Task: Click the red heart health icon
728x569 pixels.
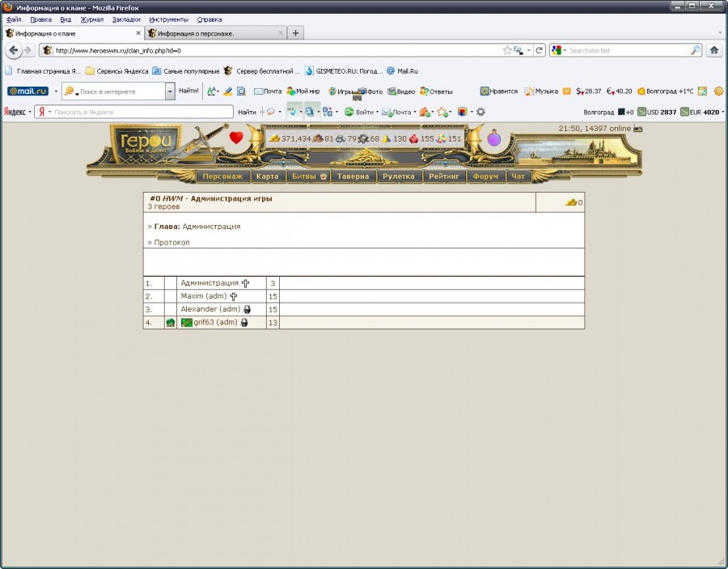Action: coord(236,138)
